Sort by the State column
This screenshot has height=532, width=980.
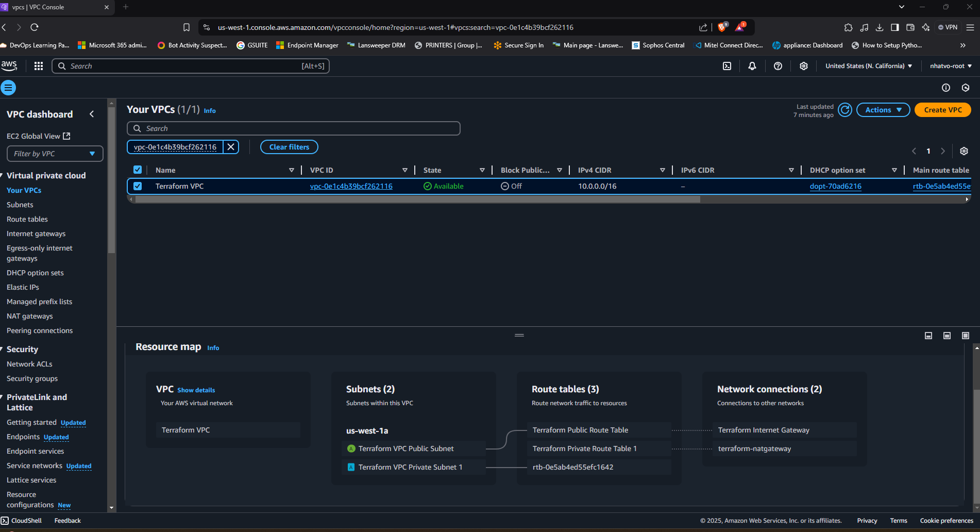482,170
